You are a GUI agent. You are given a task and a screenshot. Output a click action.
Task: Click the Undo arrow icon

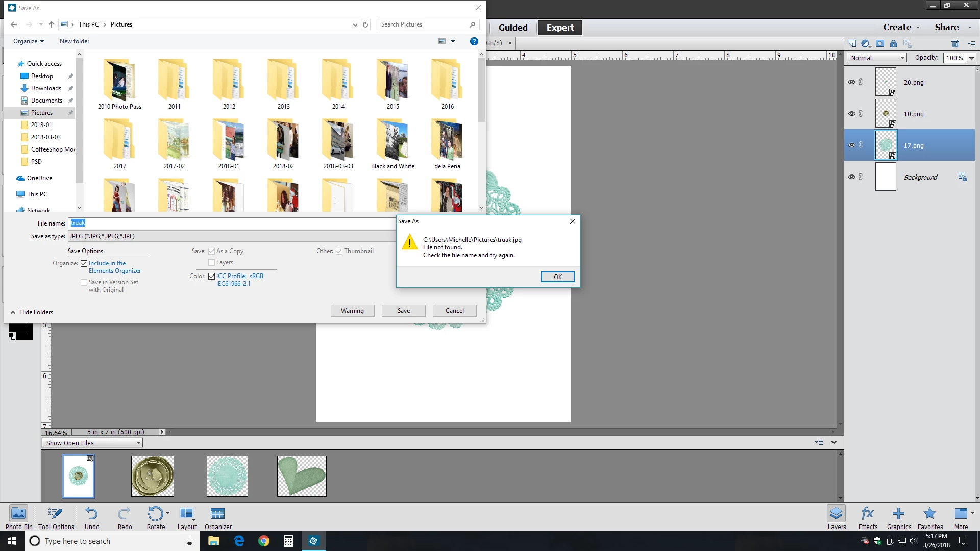(91, 513)
